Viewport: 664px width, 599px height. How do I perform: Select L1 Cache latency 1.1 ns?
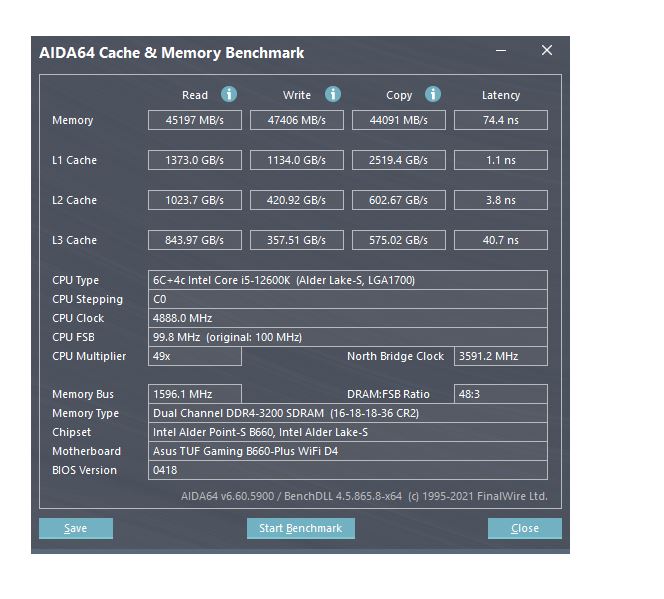[x=501, y=160]
